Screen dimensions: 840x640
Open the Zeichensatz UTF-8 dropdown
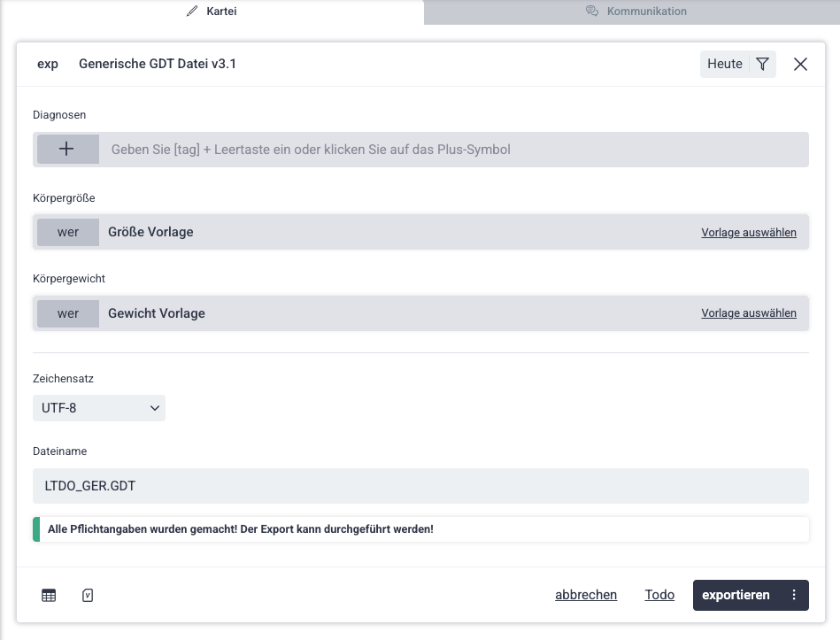[x=99, y=408]
